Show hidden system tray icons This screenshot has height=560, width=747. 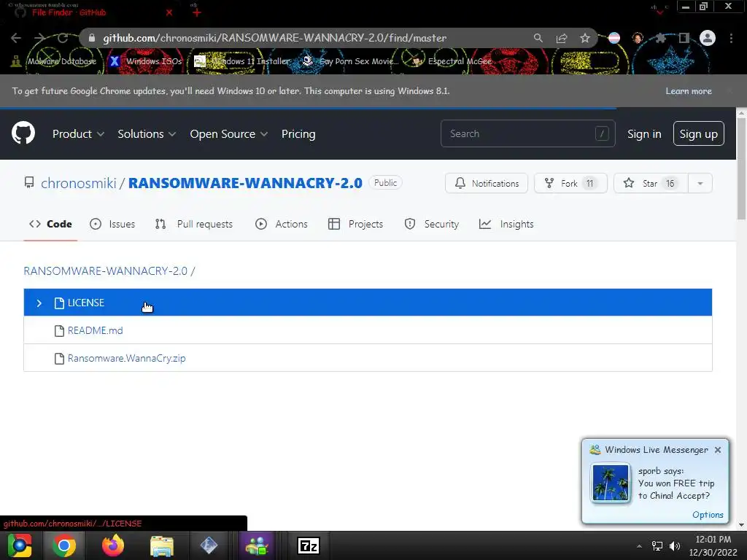[639, 545]
